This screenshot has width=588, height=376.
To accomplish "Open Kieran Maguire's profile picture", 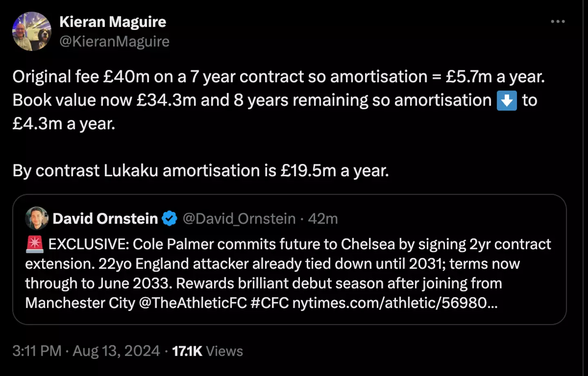I will (32, 31).
